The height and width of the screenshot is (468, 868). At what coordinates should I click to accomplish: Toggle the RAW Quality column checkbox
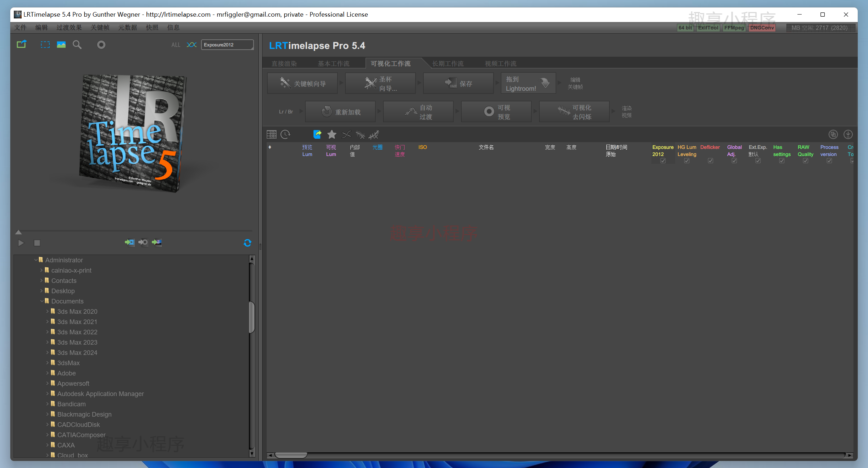(806, 161)
